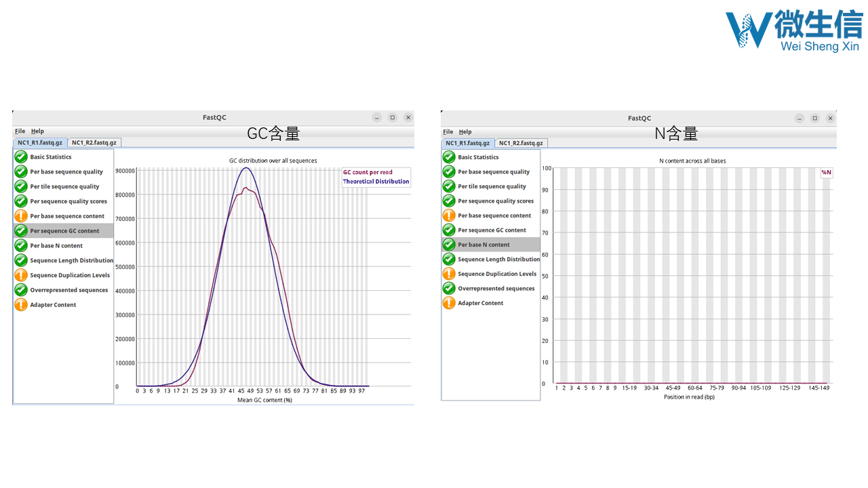The image size is (868, 488).
Task: Maximize the right FastQC window
Action: 815,118
